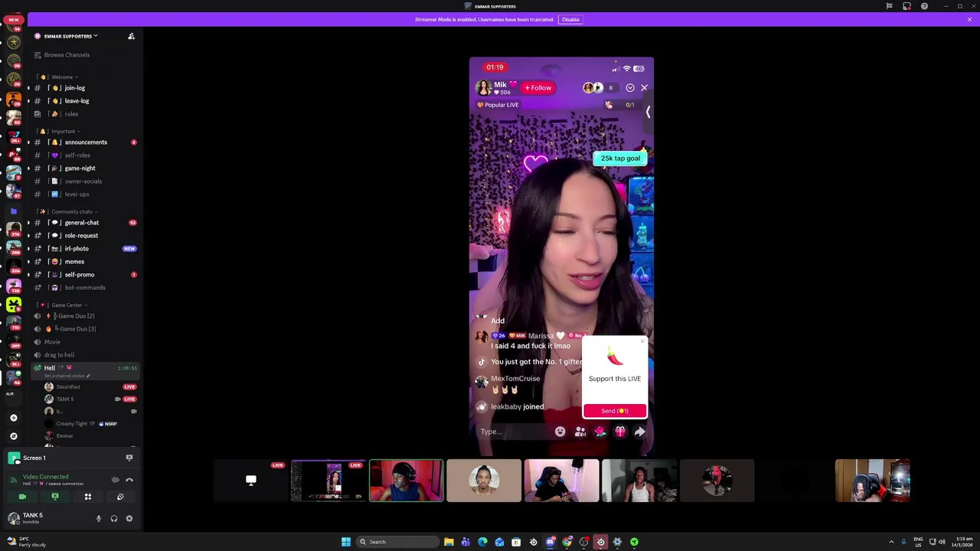The height and width of the screenshot is (551, 980).
Task: Open the gift box icon
Action: tap(620, 432)
